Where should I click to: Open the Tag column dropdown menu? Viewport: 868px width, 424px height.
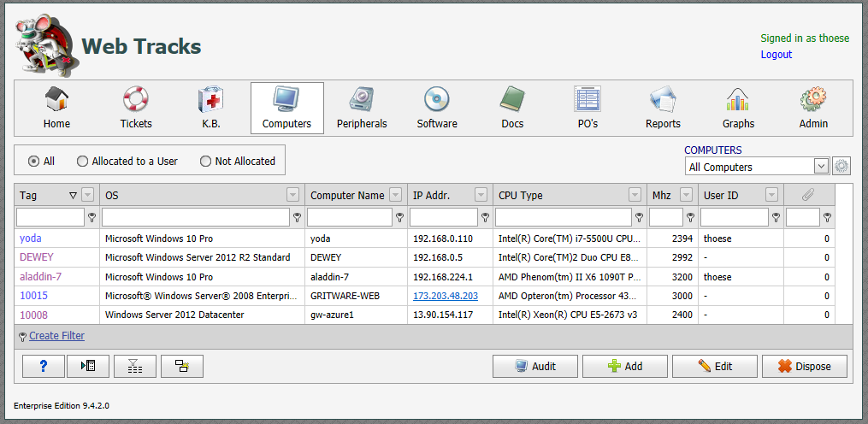pyautogui.click(x=87, y=195)
